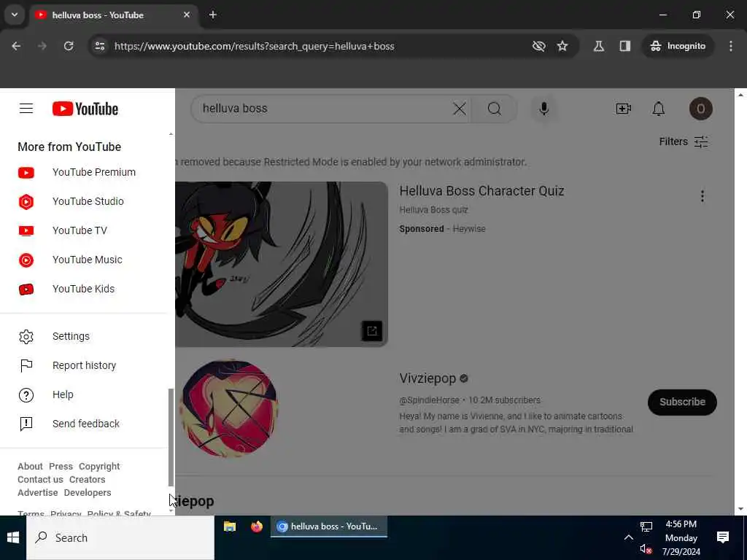This screenshot has height=560, width=747.
Task: Open search Filters
Action: pyautogui.click(x=684, y=141)
